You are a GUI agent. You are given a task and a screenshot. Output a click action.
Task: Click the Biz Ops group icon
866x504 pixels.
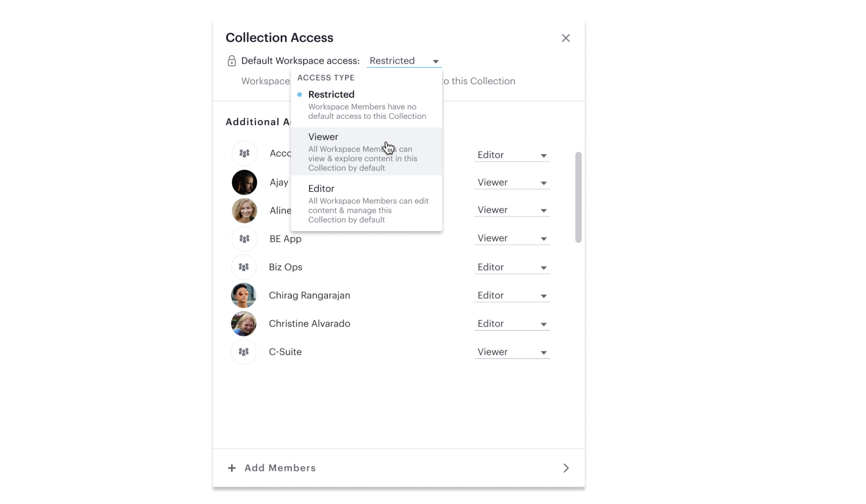click(x=244, y=267)
